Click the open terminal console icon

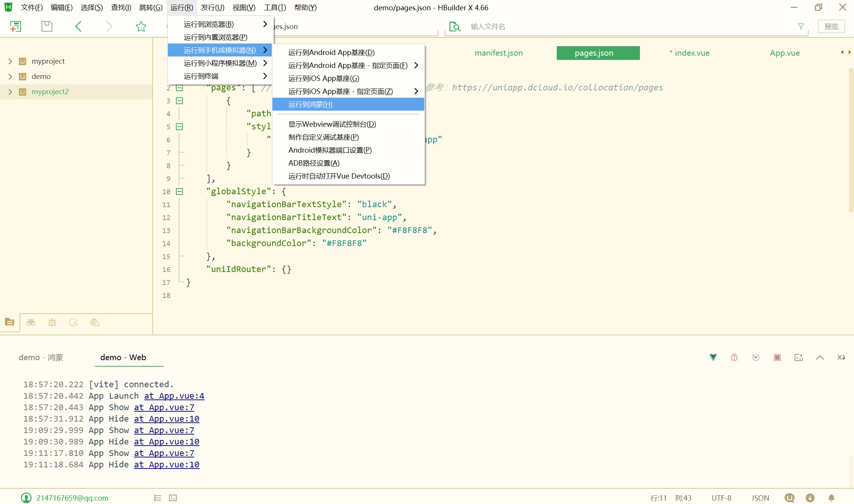coord(799,357)
